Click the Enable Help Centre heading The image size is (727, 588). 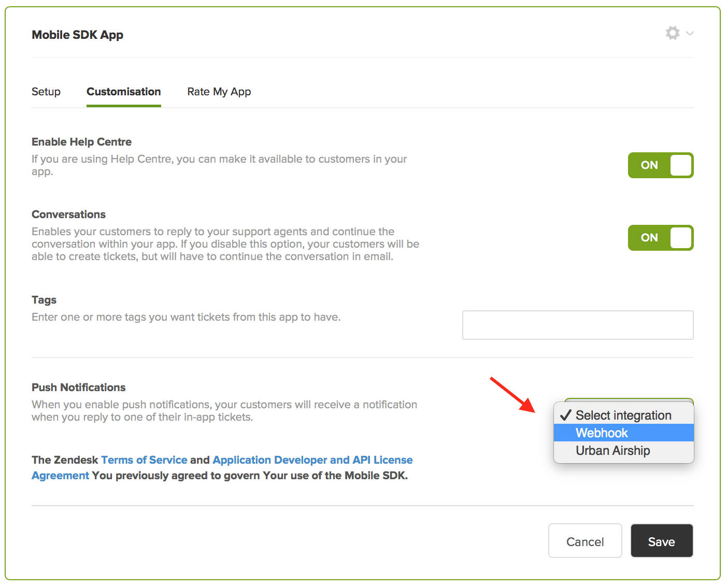pyautogui.click(x=82, y=142)
